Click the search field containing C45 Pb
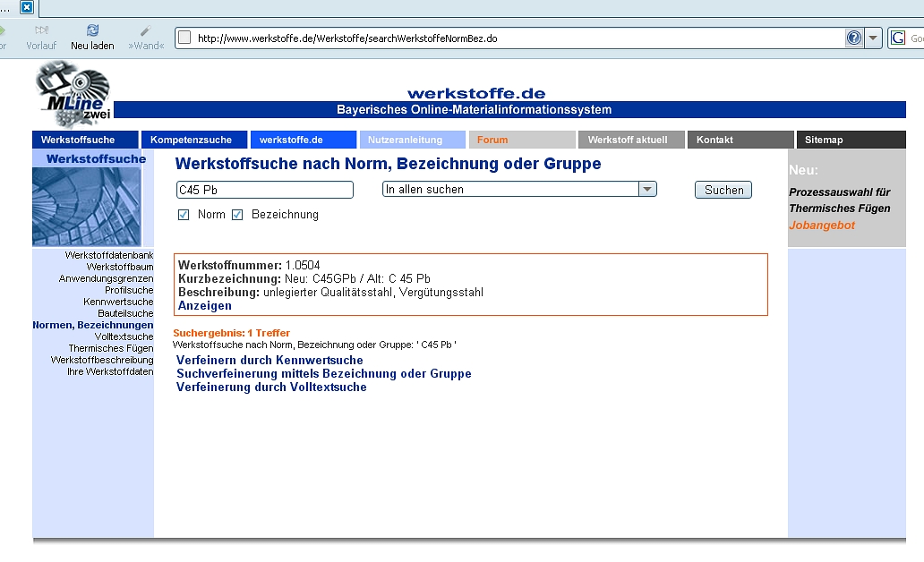 click(265, 190)
